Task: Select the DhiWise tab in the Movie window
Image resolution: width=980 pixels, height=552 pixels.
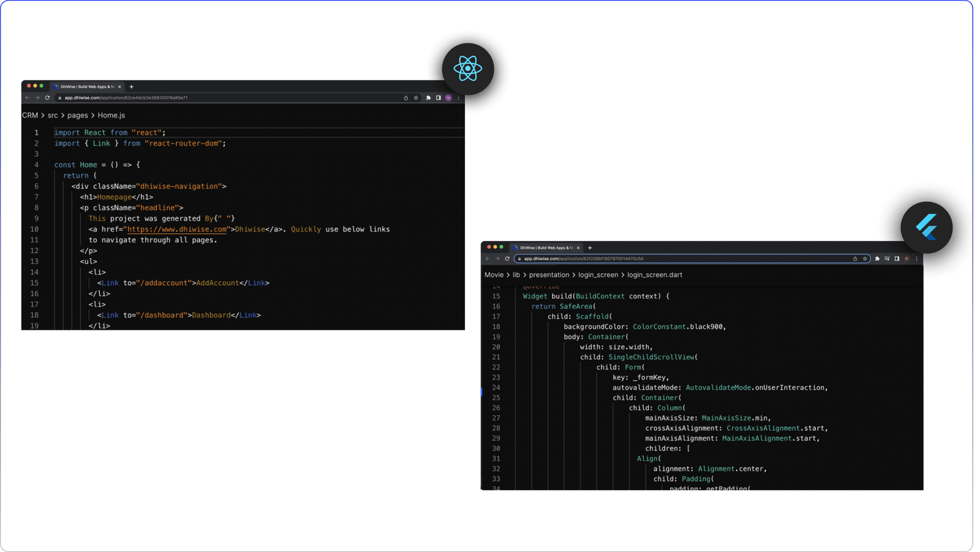Action: coord(545,248)
